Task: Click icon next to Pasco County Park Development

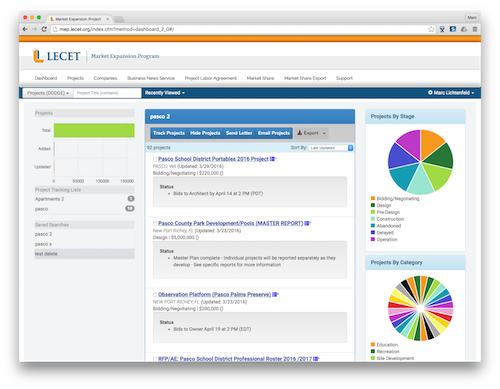Action: (x=307, y=223)
